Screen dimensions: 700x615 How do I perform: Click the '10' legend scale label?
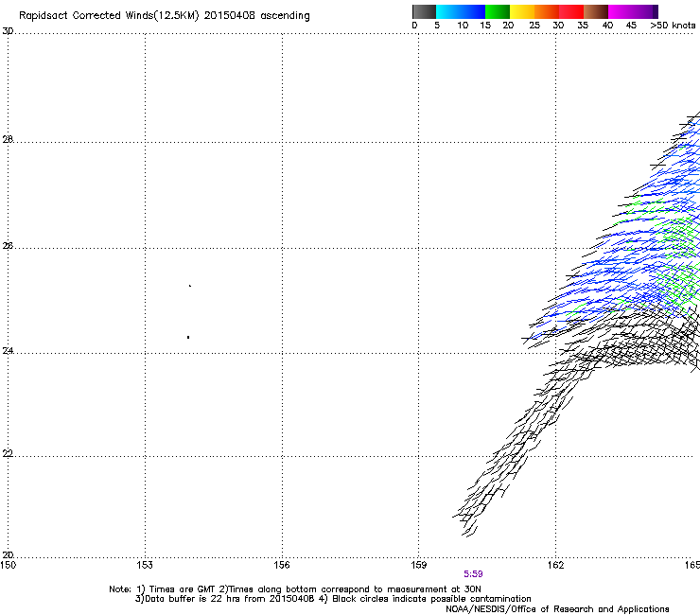(463, 26)
